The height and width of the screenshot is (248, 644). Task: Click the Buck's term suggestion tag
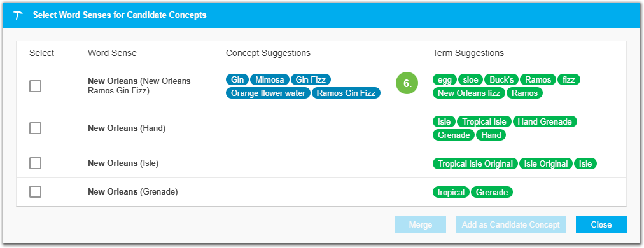[501, 79]
